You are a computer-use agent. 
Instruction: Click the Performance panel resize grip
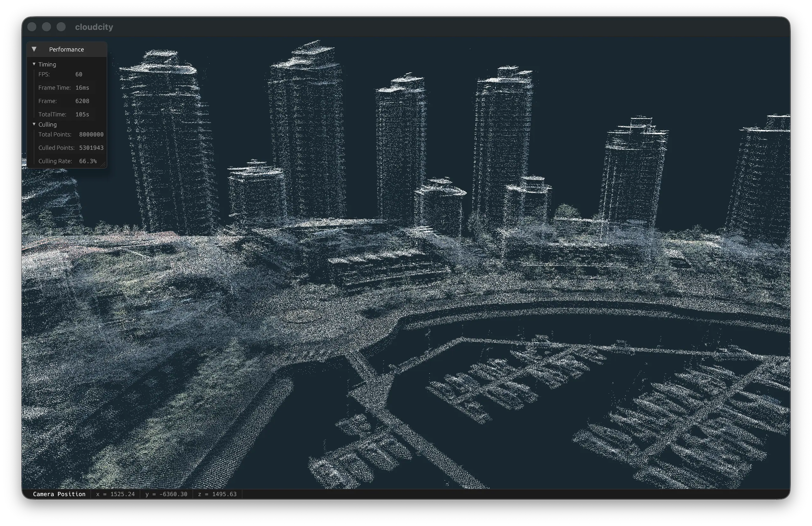[104, 165]
